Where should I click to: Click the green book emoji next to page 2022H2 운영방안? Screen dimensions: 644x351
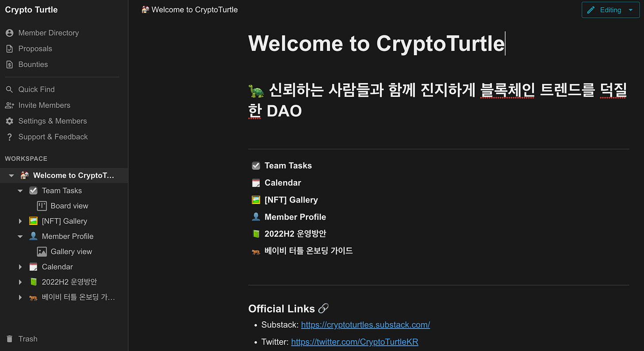tap(256, 234)
